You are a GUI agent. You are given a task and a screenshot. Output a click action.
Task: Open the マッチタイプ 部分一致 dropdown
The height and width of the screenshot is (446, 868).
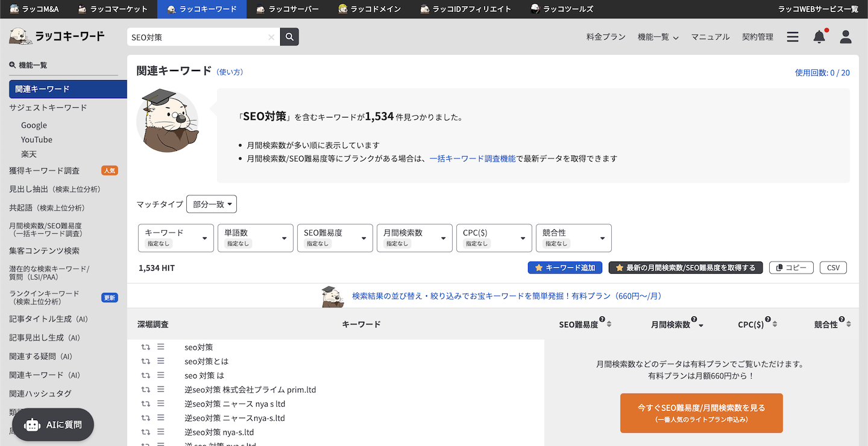point(212,204)
